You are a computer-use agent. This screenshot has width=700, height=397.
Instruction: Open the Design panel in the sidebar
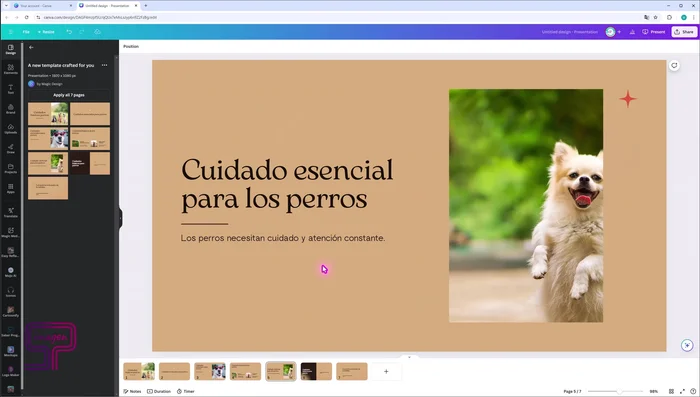(x=11, y=49)
